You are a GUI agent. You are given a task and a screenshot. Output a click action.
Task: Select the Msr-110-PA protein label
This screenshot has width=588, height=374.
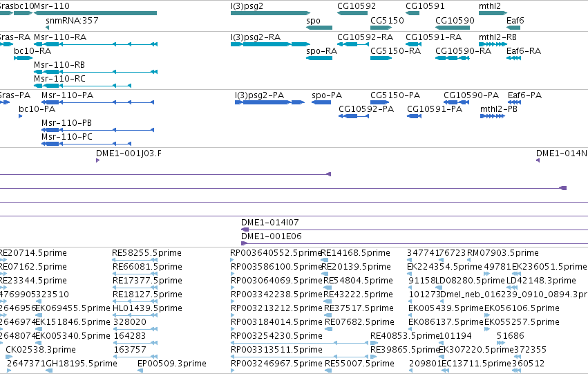68,95
